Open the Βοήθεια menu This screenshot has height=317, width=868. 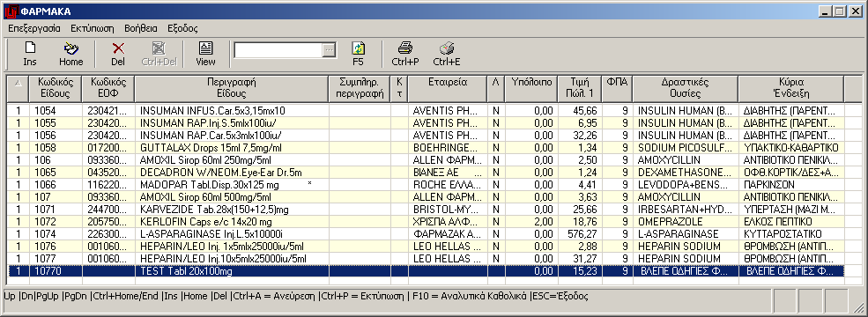coord(141,28)
